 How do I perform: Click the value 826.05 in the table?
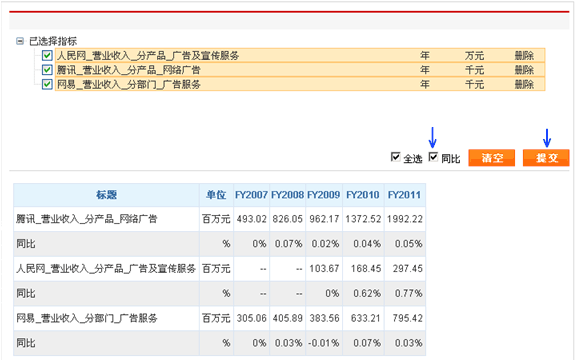tap(288, 219)
